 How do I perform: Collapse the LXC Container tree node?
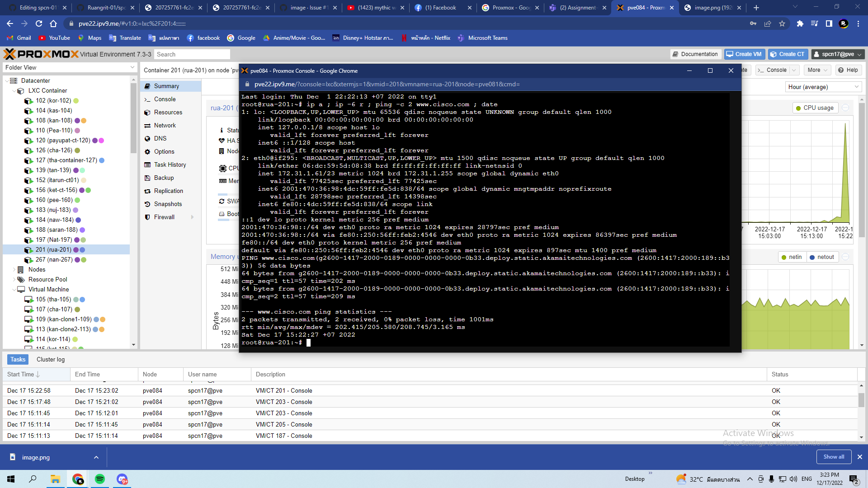(14, 91)
